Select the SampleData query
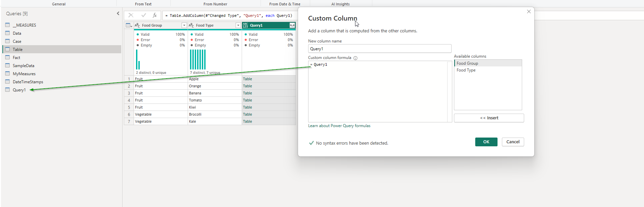 (62, 66)
